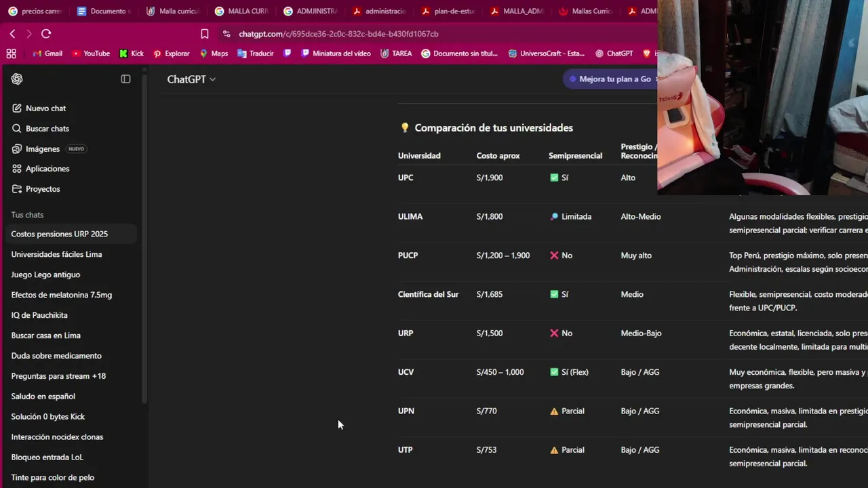Screen dimensions: 868x488
Task: Open chat Buscar casa en Lima
Action: (71, 335)
